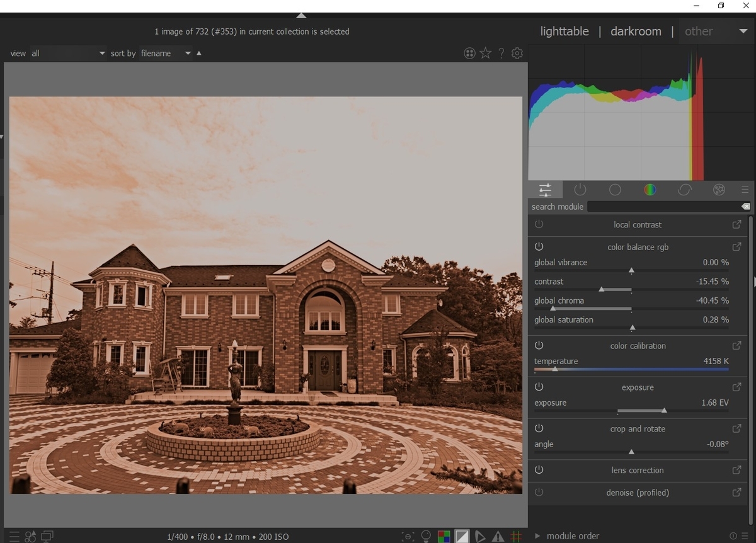The image size is (756, 543).
Task: Collapse the right side panel handle
Action: tap(754, 281)
